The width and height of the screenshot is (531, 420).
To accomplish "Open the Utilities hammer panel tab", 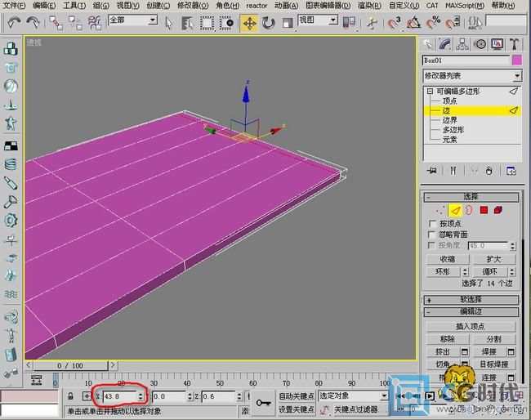I will click(x=515, y=44).
